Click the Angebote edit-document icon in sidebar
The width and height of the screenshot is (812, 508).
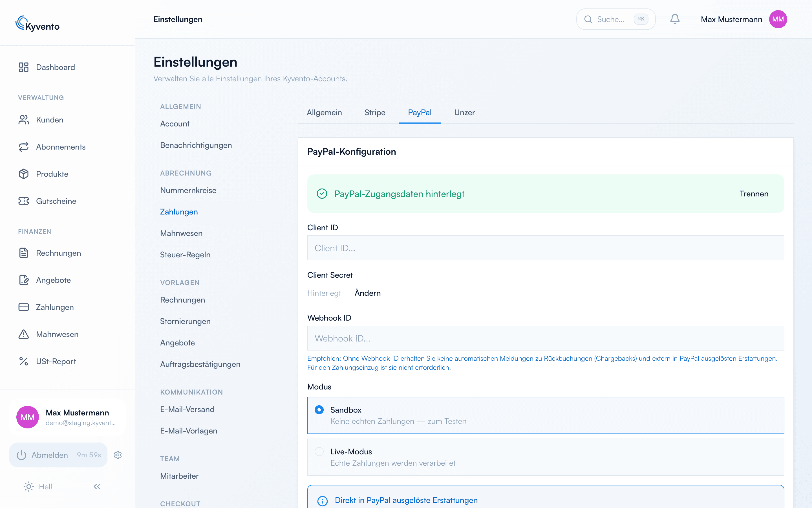tap(23, 280)
